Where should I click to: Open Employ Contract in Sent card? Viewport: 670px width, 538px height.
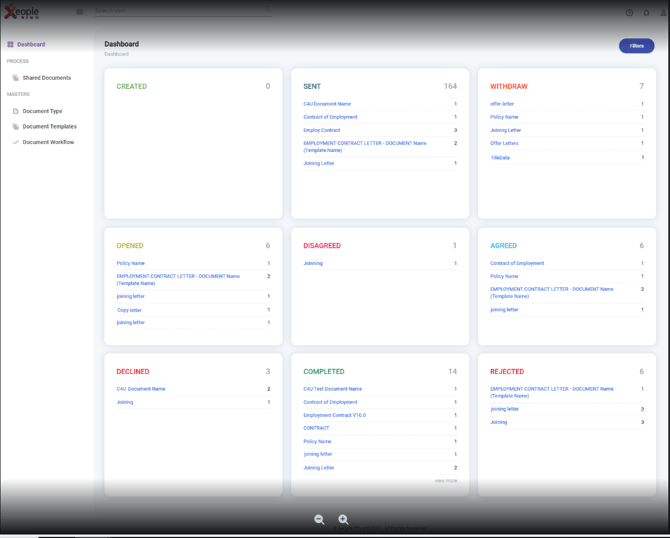coord(322,130)
